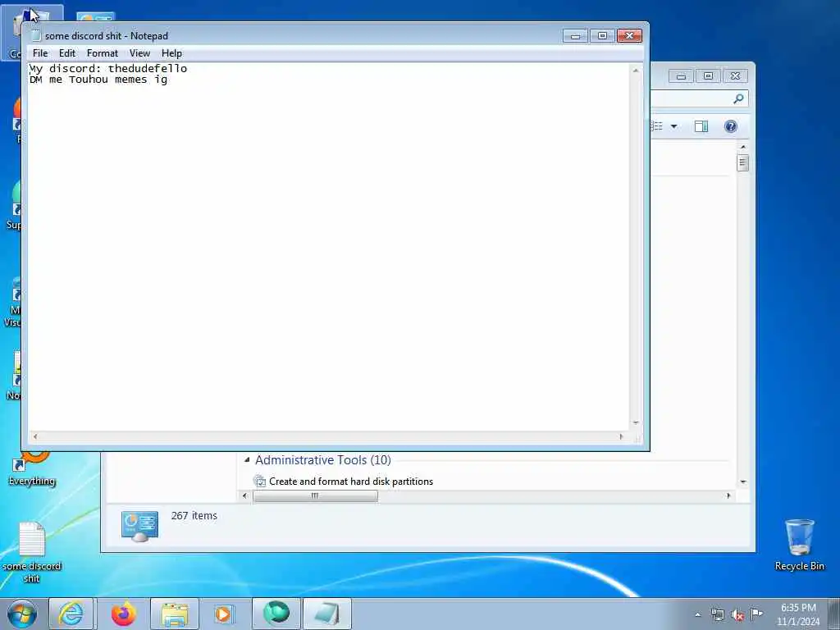This screenshot has height=630, width=840.
Task: Open the Help menu in Notepad
Action: coord(172,53)
